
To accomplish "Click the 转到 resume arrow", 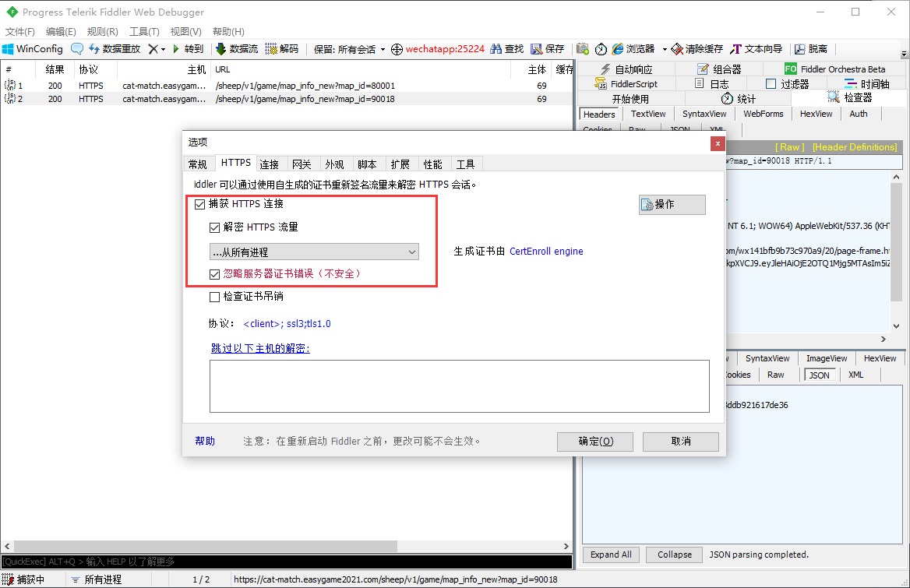I will pyautogui.click(x=188, y=49).
